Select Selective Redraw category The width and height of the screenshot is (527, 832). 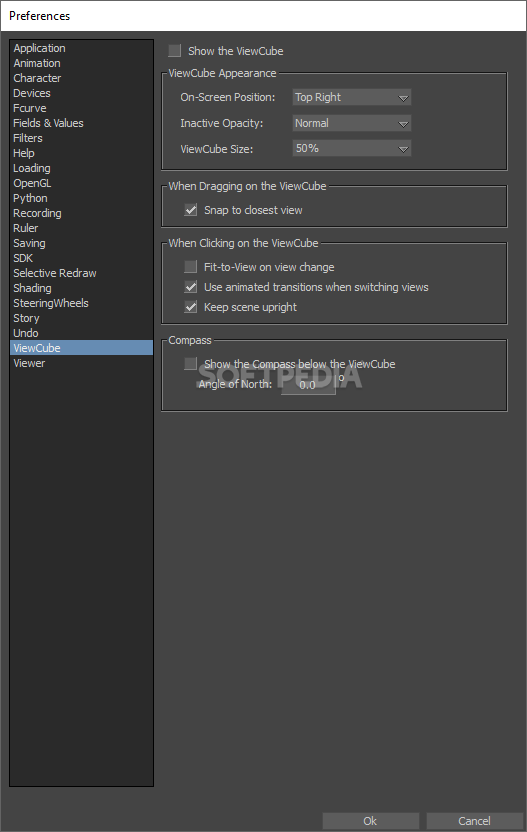tap(82, 273)
